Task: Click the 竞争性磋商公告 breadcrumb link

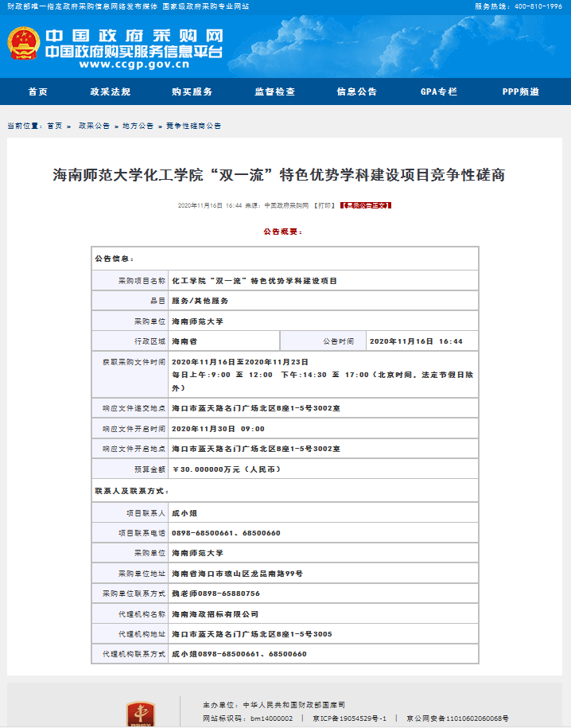Action: pos(193,126)
